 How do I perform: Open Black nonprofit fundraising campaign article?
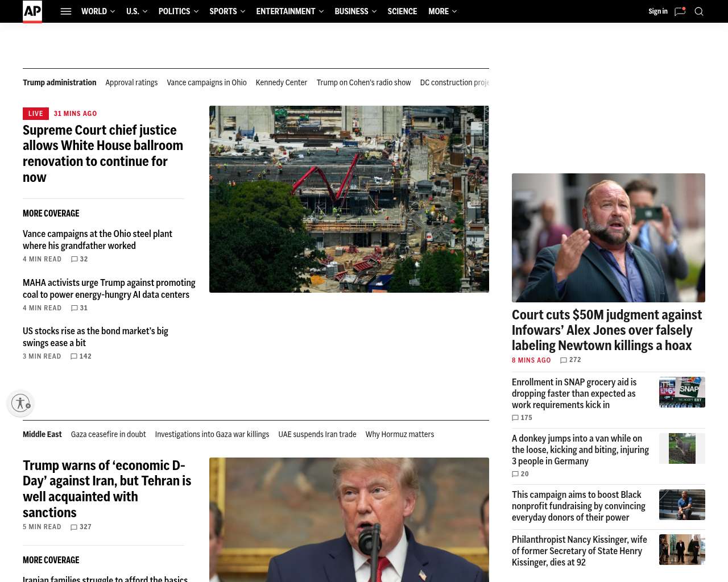coord(578,506)
